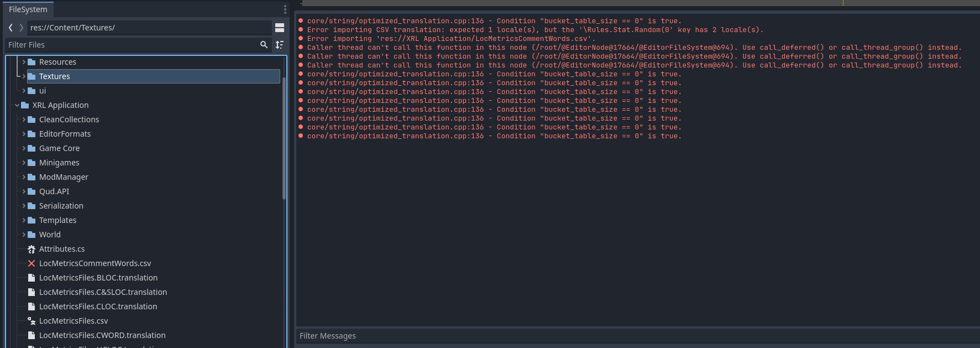Open the file sort options icon

pos(280,45)
